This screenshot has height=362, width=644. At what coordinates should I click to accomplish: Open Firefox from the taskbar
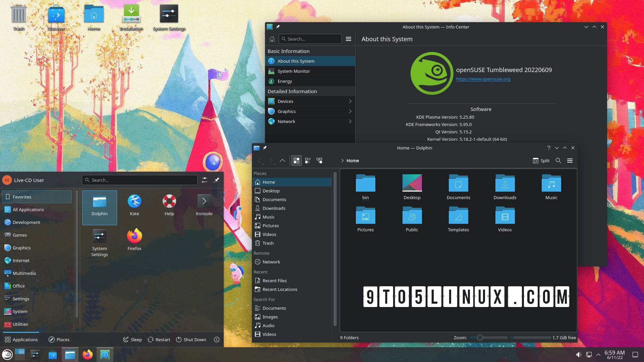pyautogui.click(x=88, y=354)
